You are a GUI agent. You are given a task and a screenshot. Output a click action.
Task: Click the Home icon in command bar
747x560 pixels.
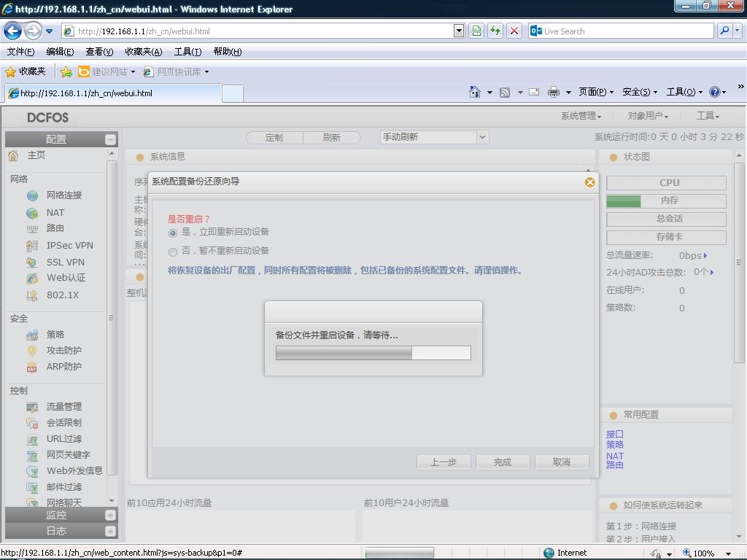point(474,92)
